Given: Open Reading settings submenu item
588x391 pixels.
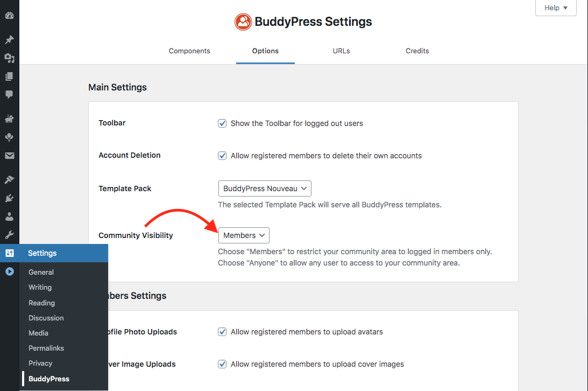Looking at the screenshot, I should (x=41, y=303).
